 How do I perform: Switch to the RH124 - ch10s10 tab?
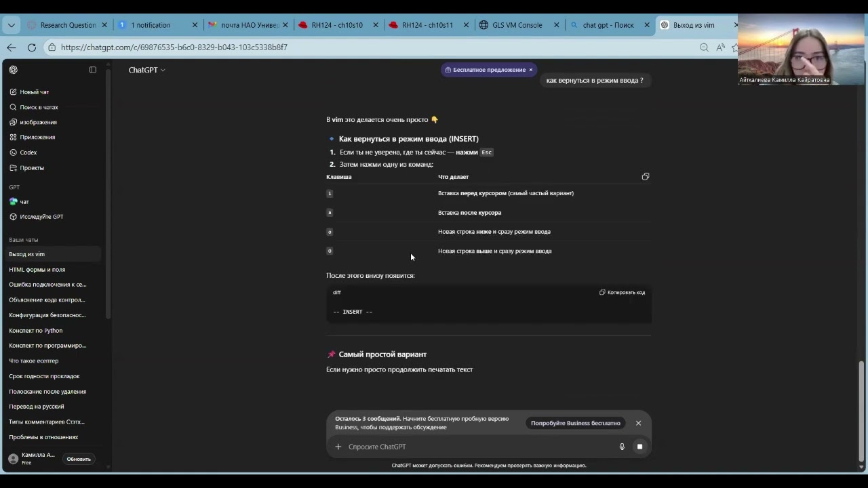pyautogui.click(x=338, y=25)
